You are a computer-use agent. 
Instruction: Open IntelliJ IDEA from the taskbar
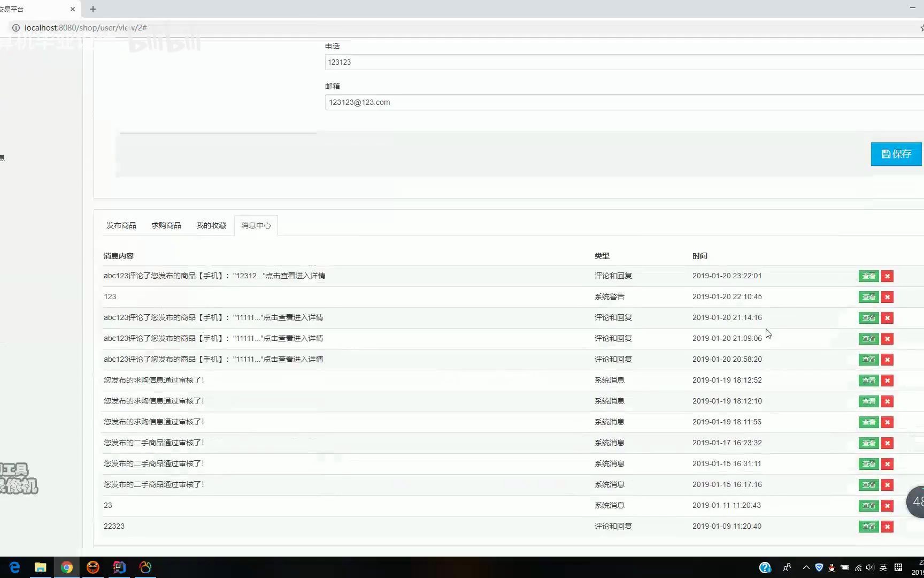pyautogui.click(x=119, y=567)
